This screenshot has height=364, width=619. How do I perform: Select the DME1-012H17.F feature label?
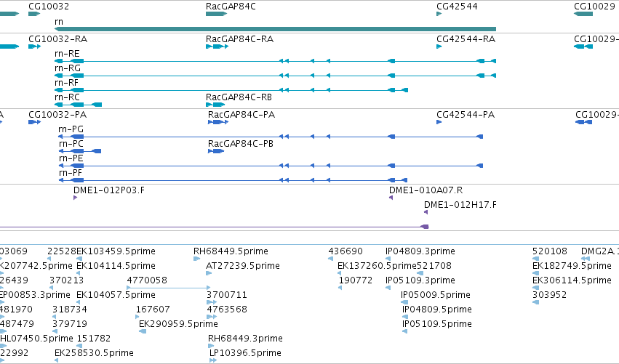[460, 205]
